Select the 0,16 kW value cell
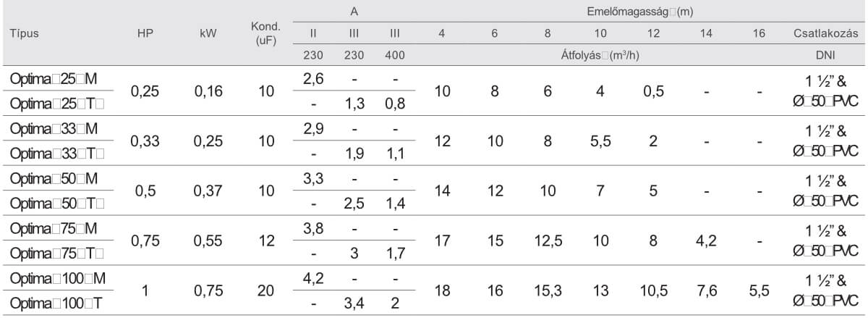The width and height of the screenshot is (868, 318). click(x=208, y=91)
